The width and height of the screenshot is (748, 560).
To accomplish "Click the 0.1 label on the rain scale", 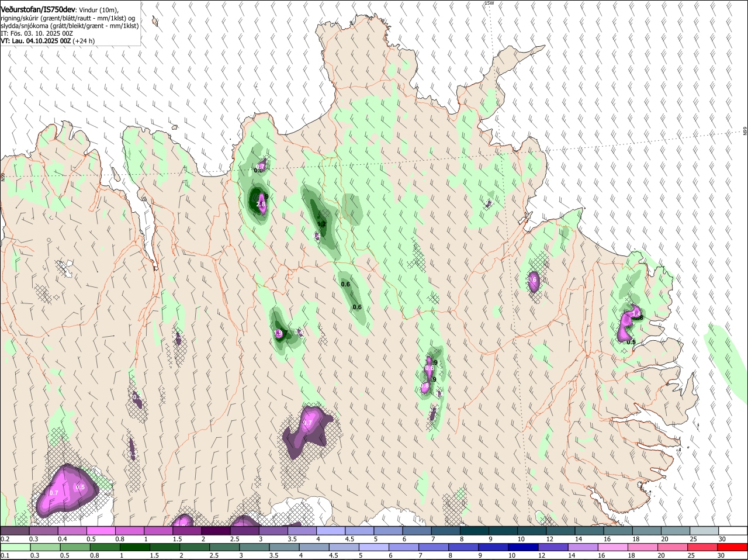I will coord(5,555).
